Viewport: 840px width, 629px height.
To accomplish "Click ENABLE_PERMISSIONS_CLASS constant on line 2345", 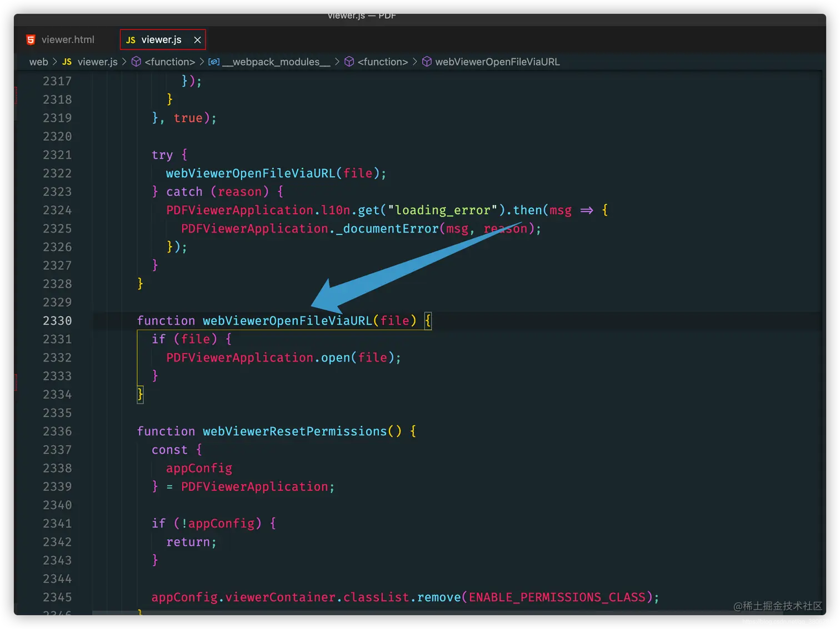I will [x=557, y=597].
